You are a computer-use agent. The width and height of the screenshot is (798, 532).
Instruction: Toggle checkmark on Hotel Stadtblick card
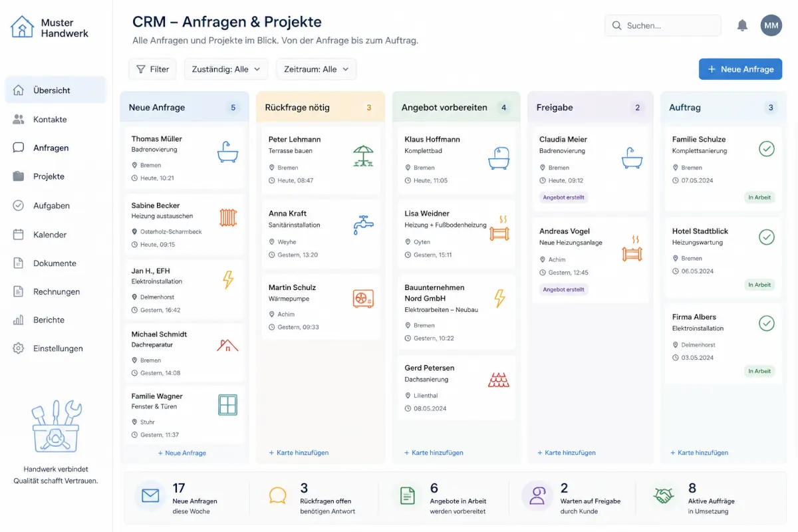(x=767, y=237)
